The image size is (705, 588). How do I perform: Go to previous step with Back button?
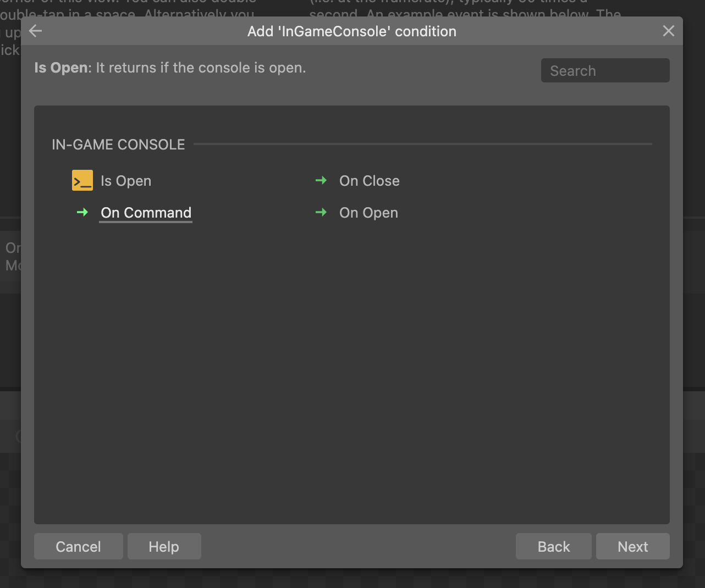[554, 546]
